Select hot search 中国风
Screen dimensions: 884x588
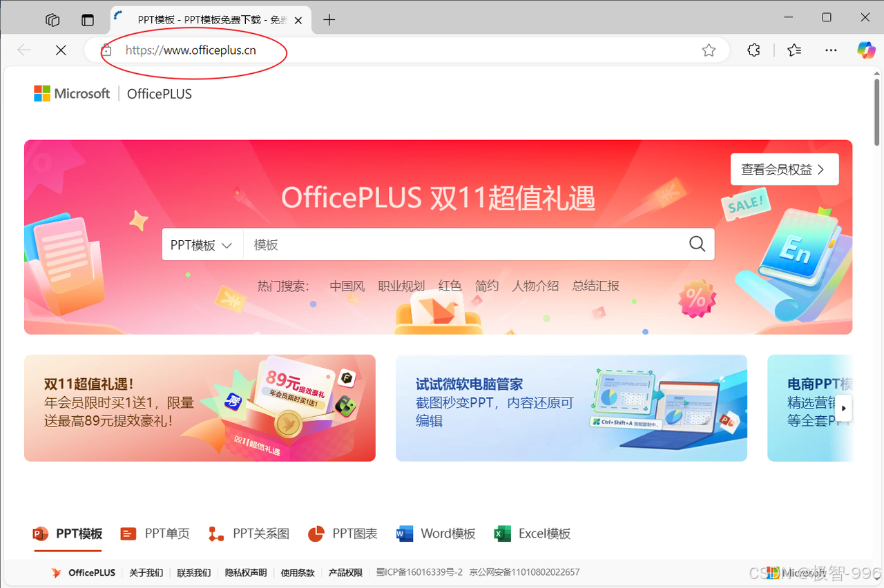point(347,286)
